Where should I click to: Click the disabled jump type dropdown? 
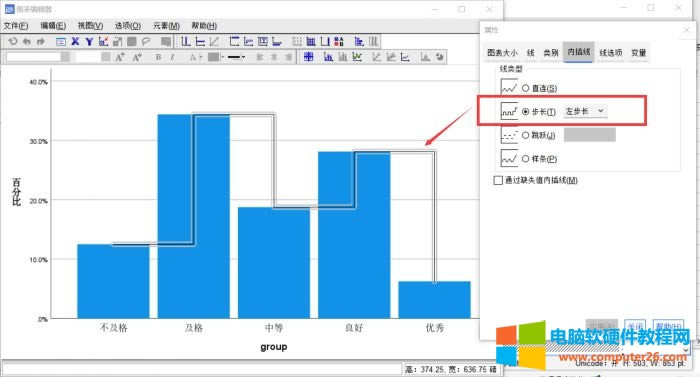tap(589, 134)
